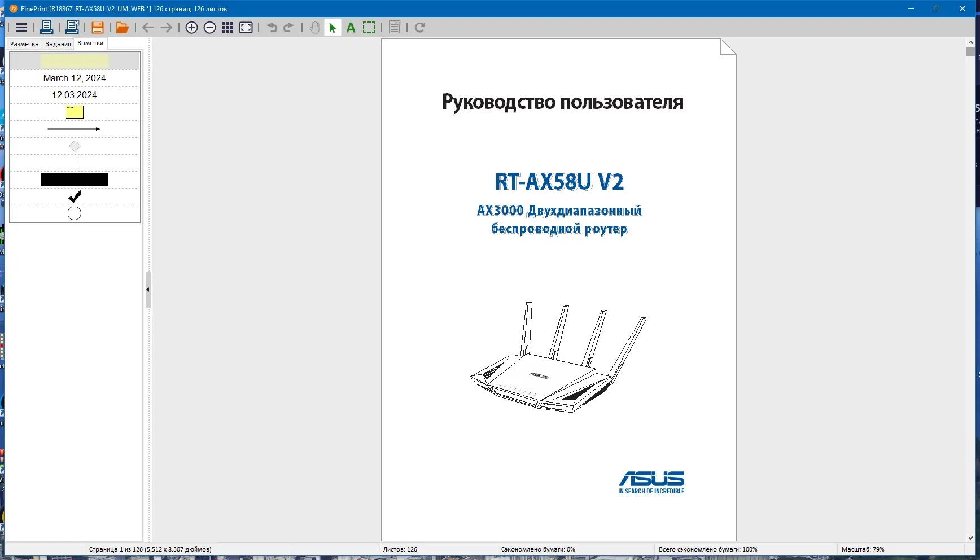
Task: Select the corner bracket stamp
Action: (x=75, y=163)
